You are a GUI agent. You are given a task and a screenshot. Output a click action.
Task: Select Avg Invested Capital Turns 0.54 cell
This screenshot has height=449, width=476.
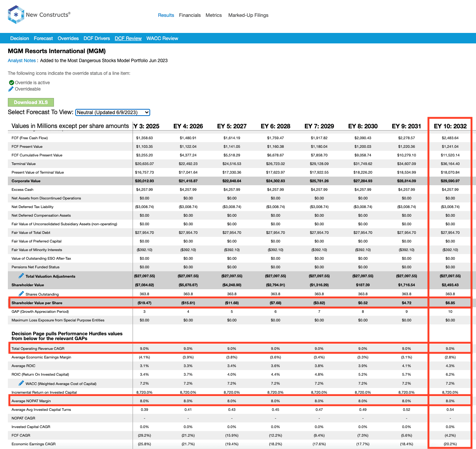[450, 410]
